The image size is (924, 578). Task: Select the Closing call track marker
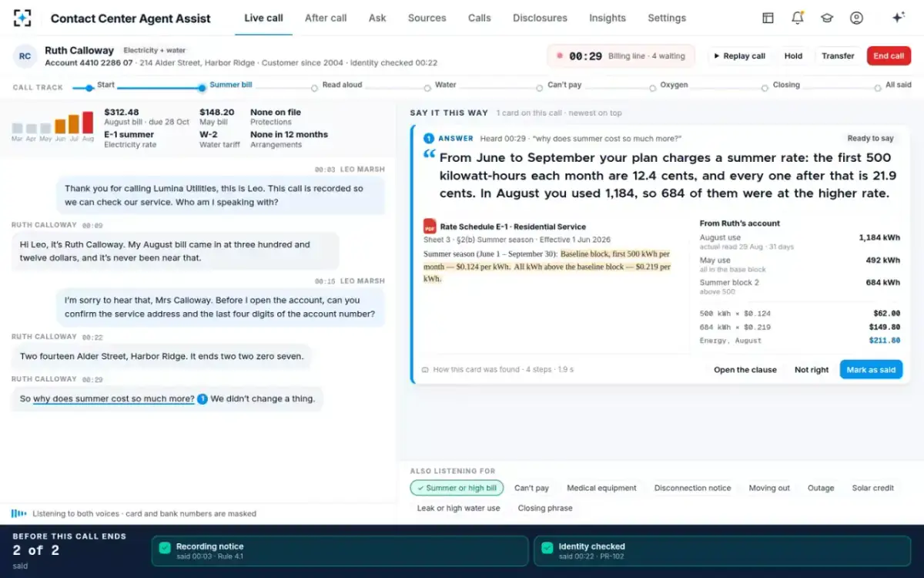pos(765,88)
